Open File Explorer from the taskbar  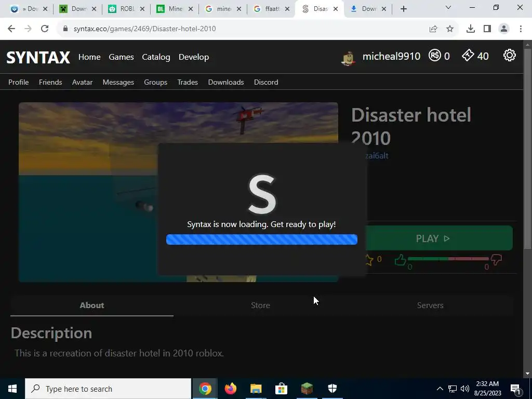click(x=256, y=389)
